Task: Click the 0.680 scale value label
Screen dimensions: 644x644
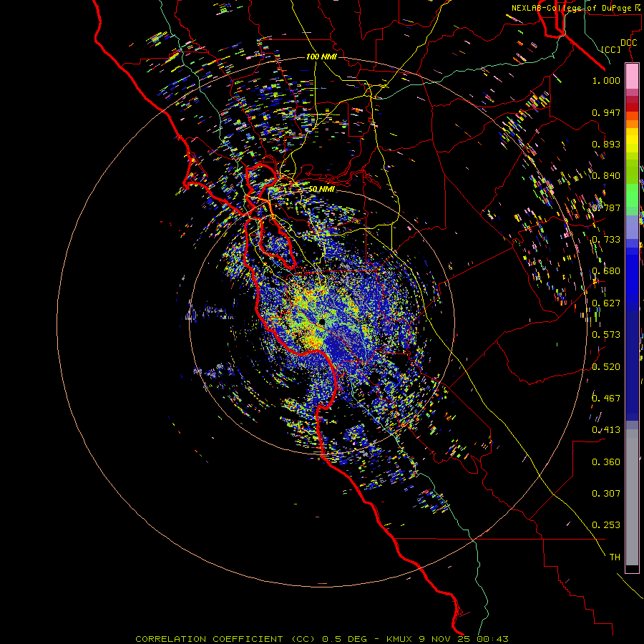Action: [606, 271]
